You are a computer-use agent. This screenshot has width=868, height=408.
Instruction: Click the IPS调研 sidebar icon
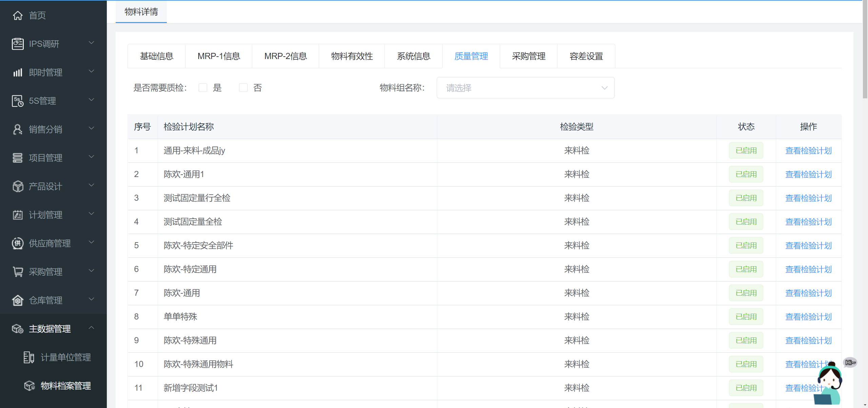[18, 44]
